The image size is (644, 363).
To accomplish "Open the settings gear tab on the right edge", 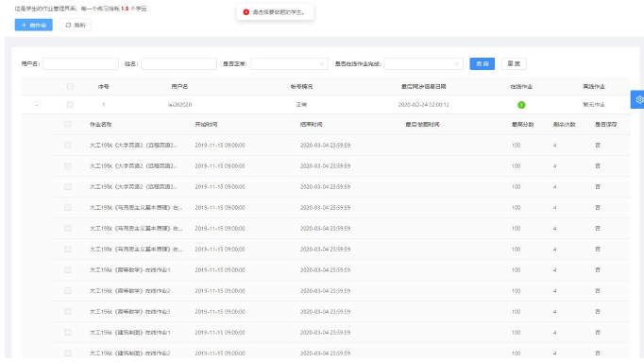I will [637, 99].
